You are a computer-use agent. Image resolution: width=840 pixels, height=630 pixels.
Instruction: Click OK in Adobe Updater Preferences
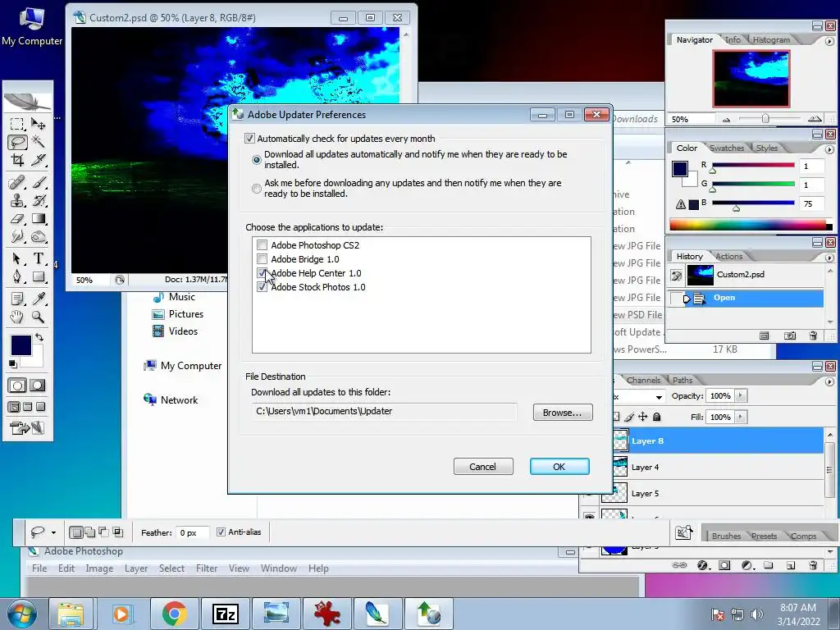point(559,467)
